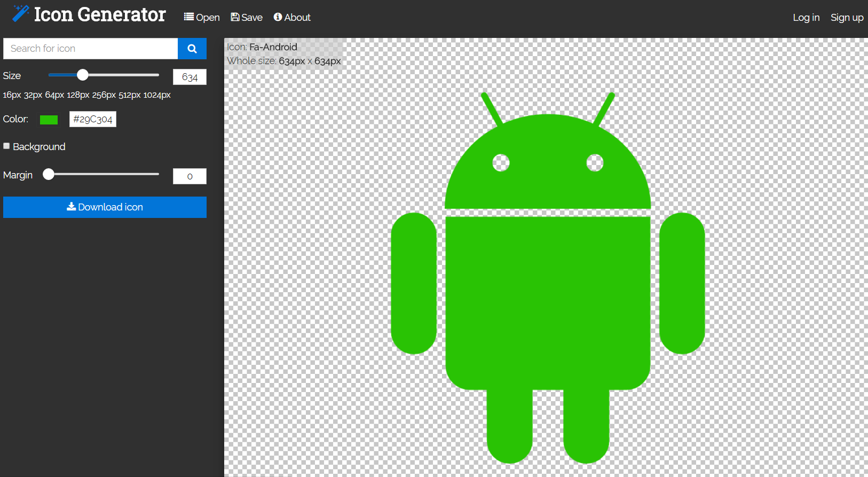Viewport: 868px width, 477px height.
Task: Click the Download icon button
Action: [x=105, y=207]
